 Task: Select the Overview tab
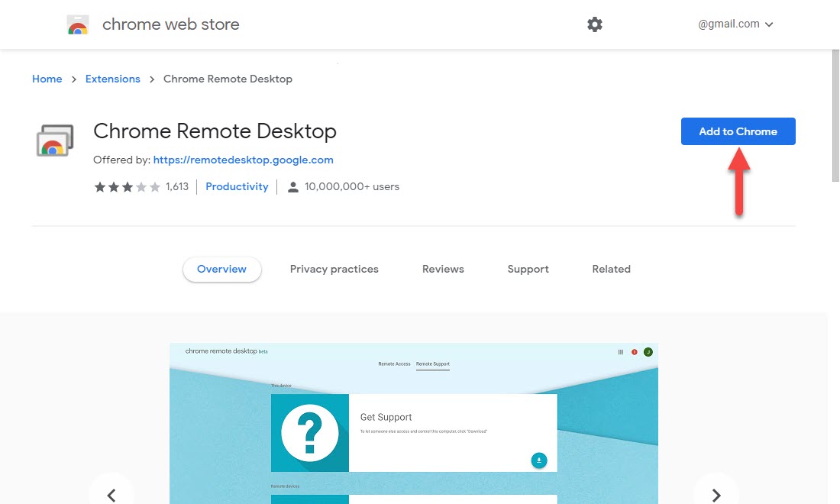tap(221, 269)
